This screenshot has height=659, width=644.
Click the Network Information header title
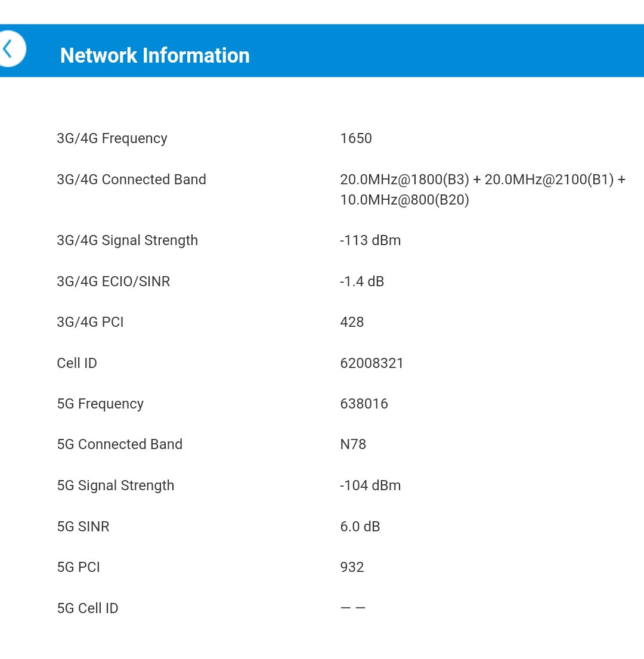tap(154, 55)
